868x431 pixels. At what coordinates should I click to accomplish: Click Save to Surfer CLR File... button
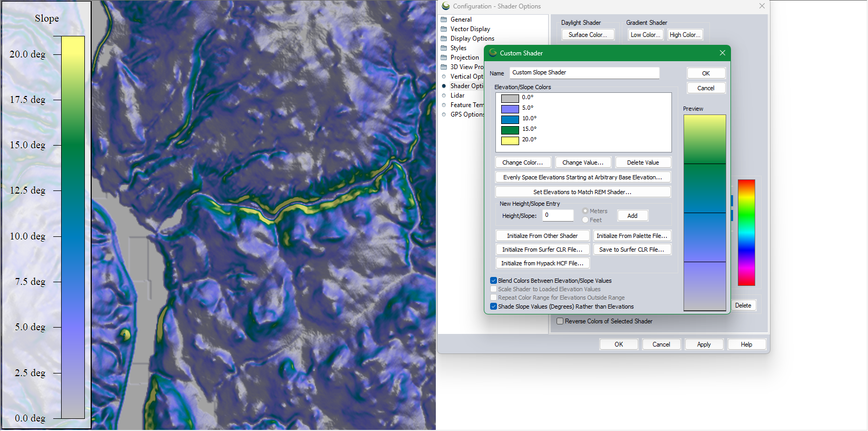[x=632, y=250]
